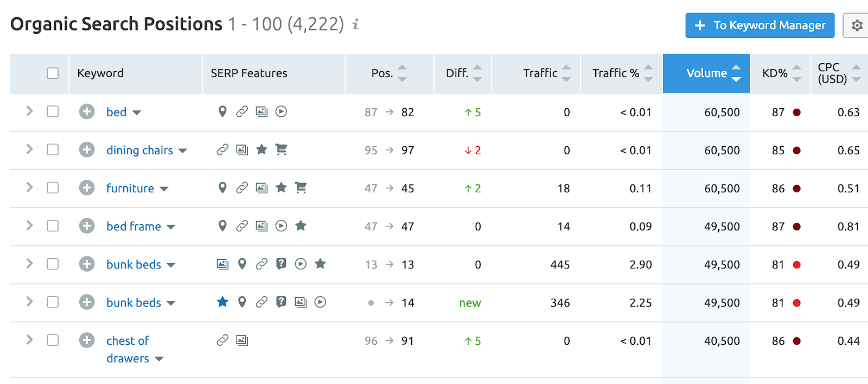Viewport: 868px width, 384px height.
Task: Add 'chest of drawers' keyword with plus icon
Action: click(87, 341)
